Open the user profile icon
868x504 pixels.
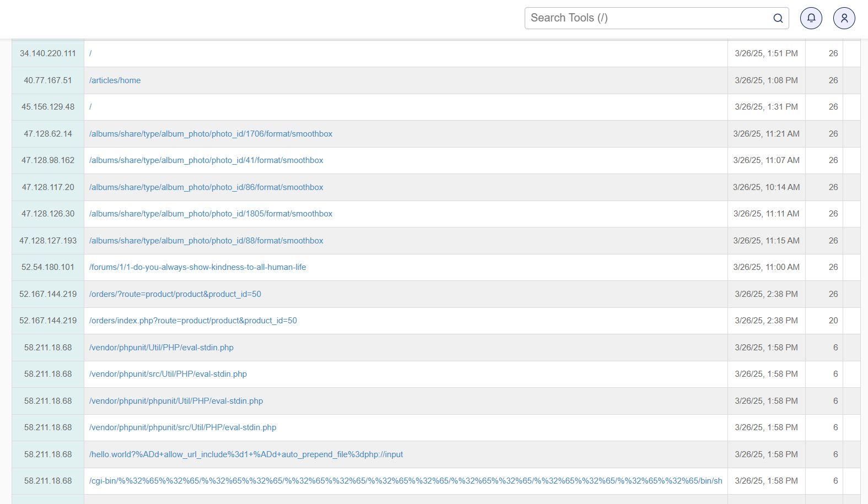tap(844, 18)
